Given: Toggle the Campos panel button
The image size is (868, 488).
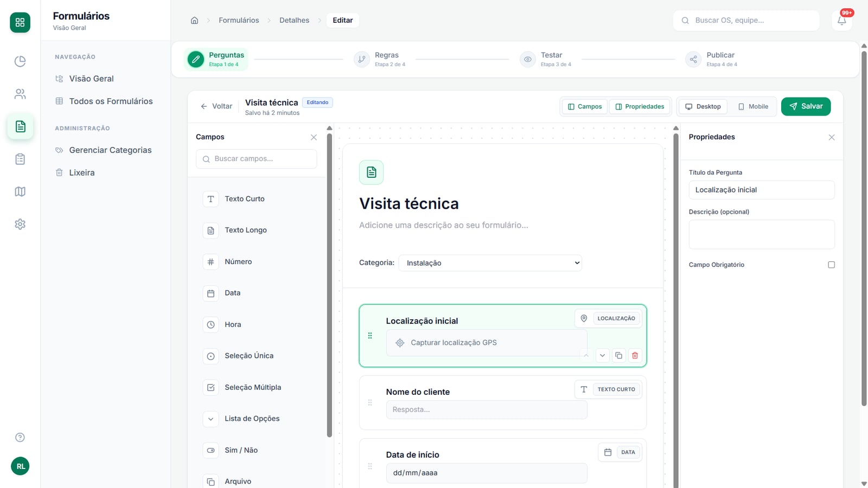Looking at the screenshot, I should point(585,106).
